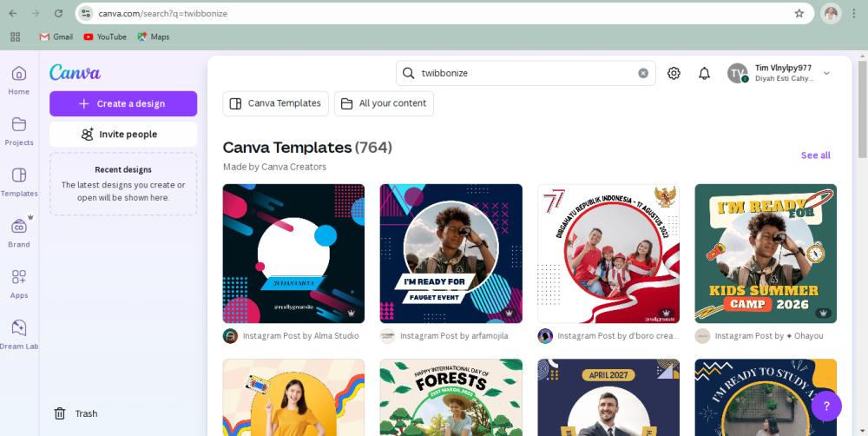Open Projects in the sidebar
The image size is (868, 436).
coord(19,131)
